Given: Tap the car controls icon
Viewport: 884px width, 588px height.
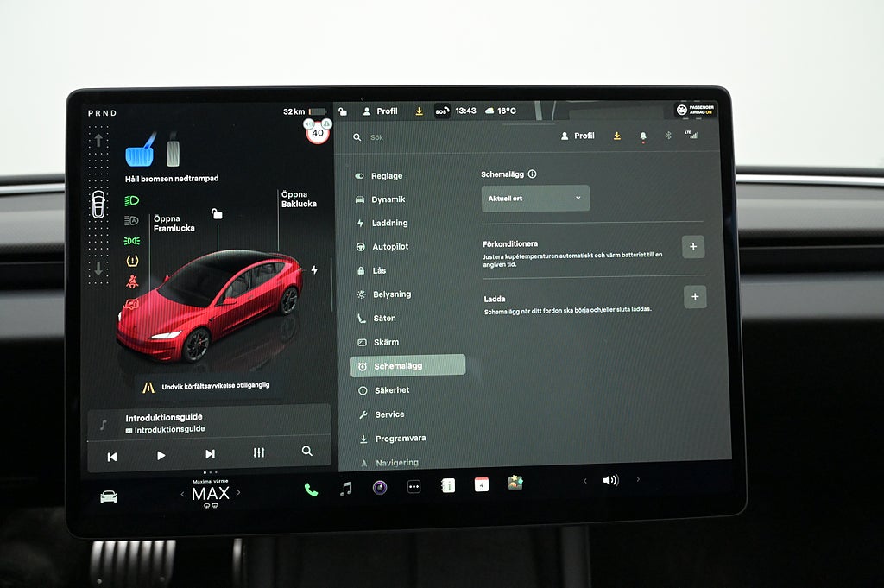Looking at the screenshot, I should 108,496.
